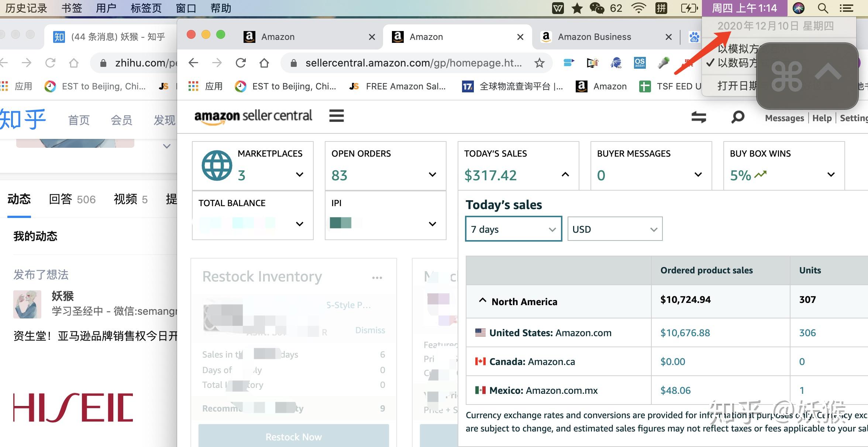Collapse the North America sales row
Image resolution: width=868 pixels, height=447 pixels.
482,301
